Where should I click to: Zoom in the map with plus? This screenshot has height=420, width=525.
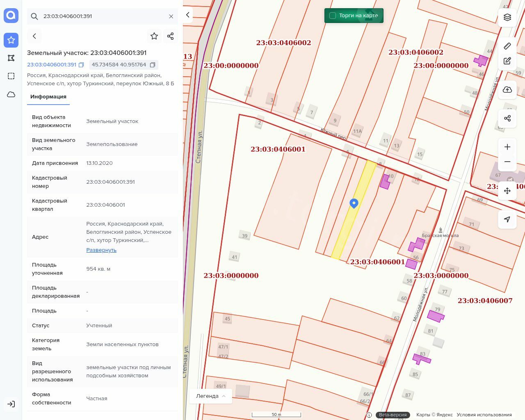click(507, 147)
